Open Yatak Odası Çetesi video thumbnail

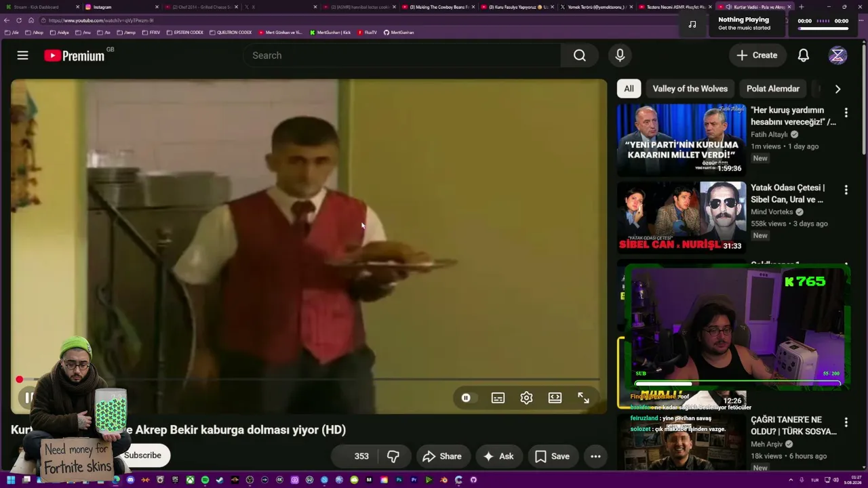click(682, 217)
